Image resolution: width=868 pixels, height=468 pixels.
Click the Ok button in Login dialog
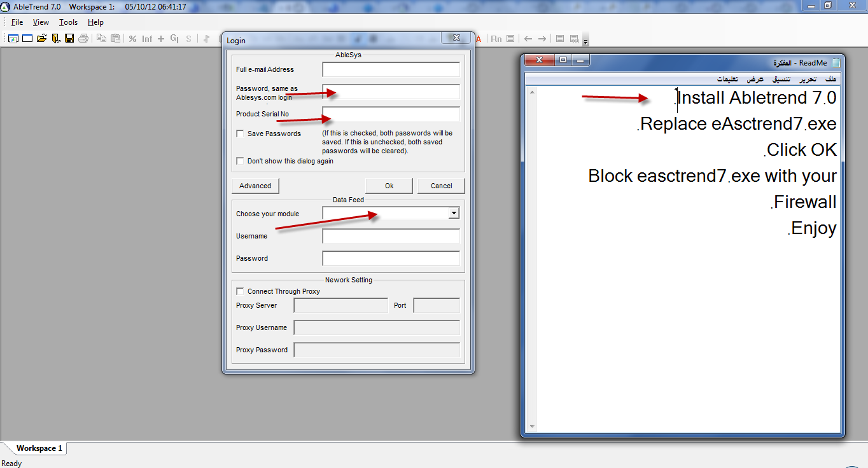389,186
